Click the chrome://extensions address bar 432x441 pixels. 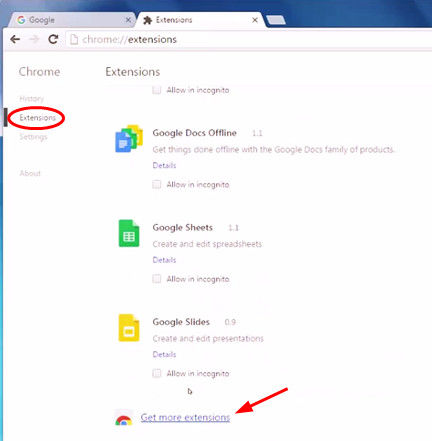(248, 40)
